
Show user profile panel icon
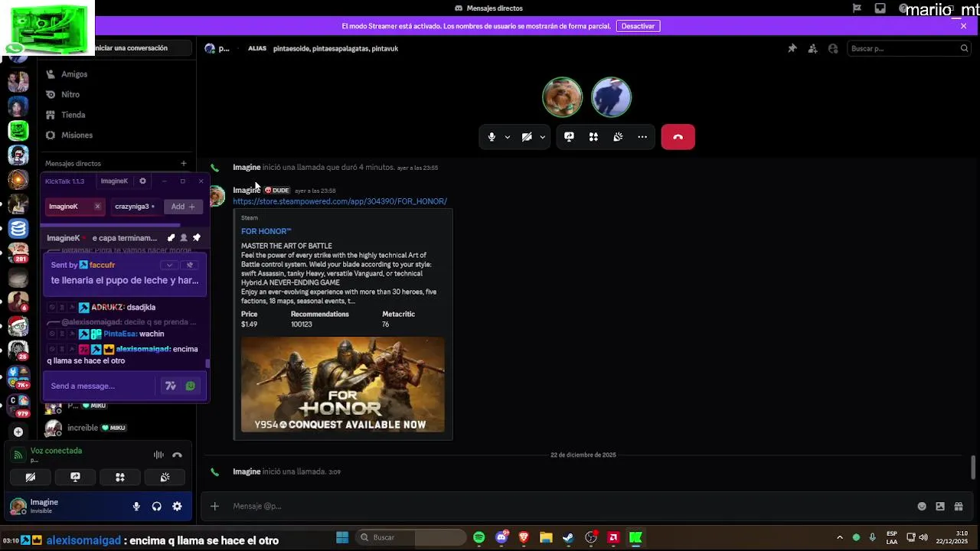[x=833, y=48]
